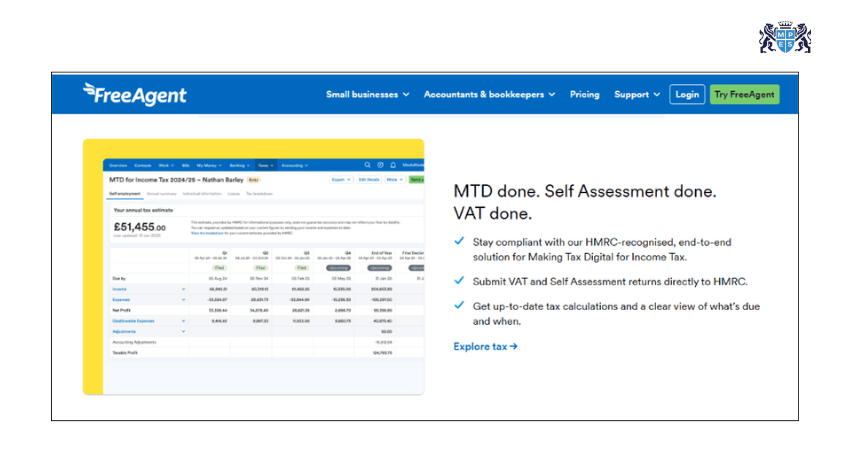Click the Income row label

(x=119, y=289)
